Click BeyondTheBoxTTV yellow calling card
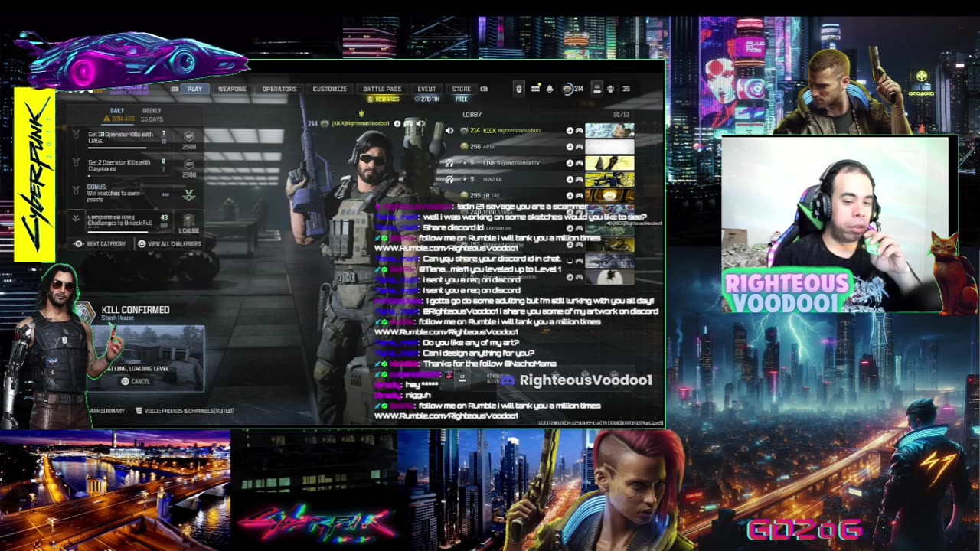This screenshot has width=980, height=551. point(609,163)
